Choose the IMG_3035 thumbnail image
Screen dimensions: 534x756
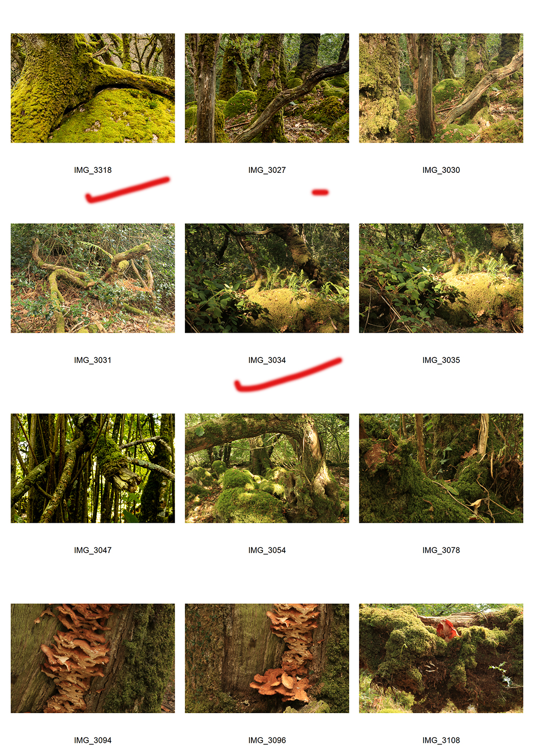[x=441, y=278]
